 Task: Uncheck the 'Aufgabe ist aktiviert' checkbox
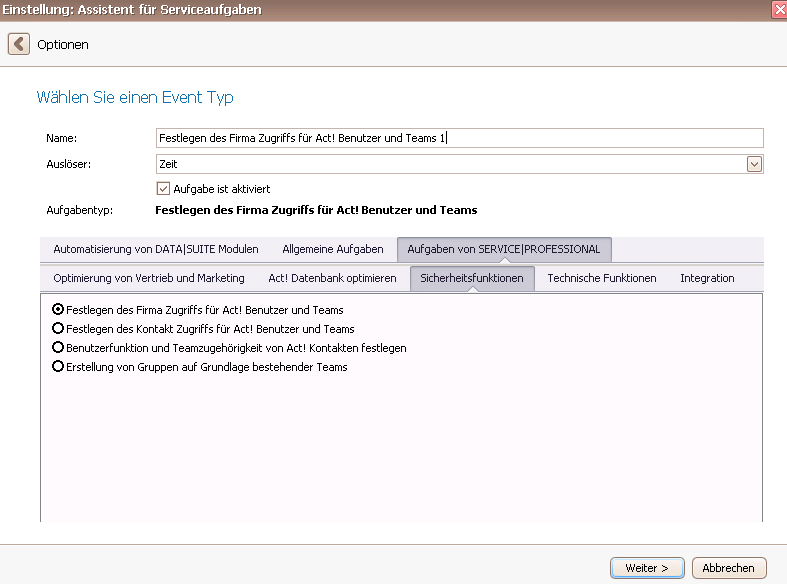(x=163, y=189)
